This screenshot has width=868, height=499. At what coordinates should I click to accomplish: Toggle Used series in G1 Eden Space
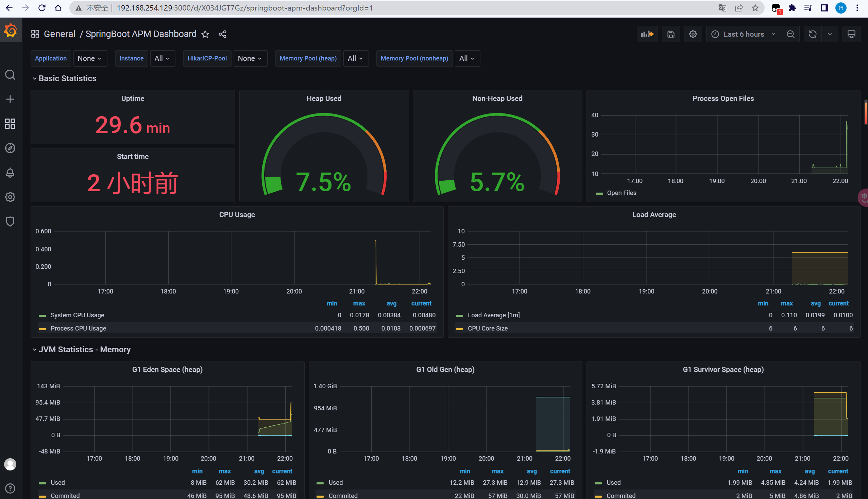click(57, 483)
